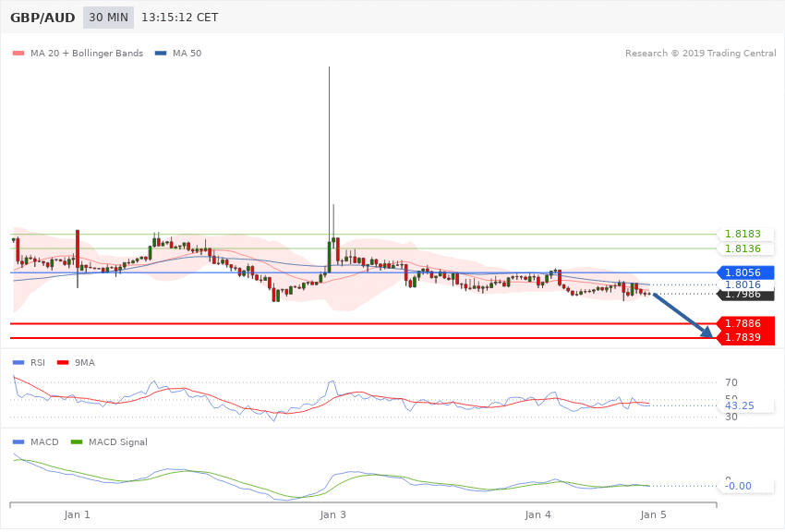Click the 9MA legend label
Screen dimensions: 785x532
(85, 362)
